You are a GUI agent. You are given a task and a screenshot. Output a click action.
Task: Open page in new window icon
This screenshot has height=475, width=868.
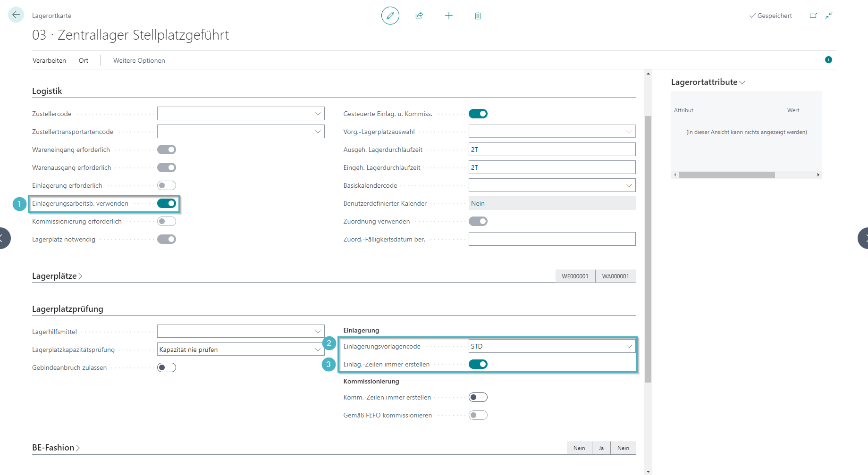(813, 16)
